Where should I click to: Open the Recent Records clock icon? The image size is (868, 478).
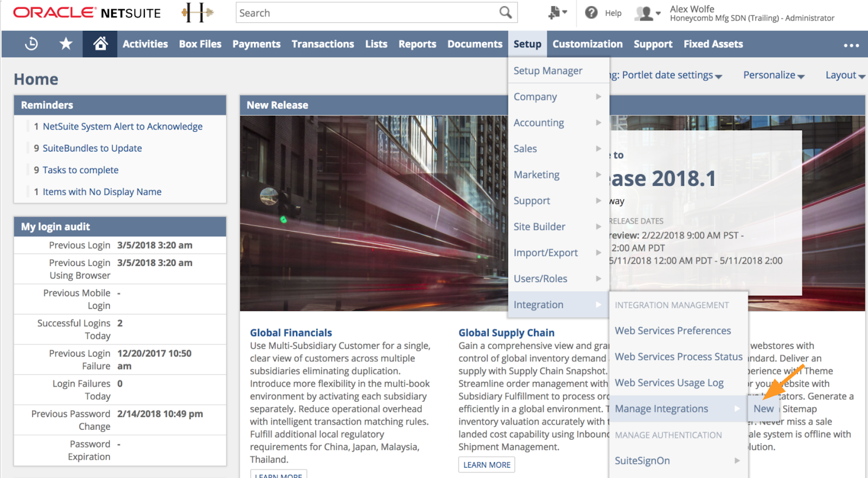tap(31, 44)
